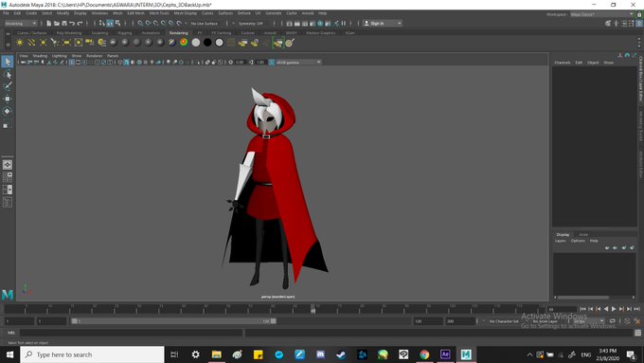644x363 pixels.
Task: Click the time range slider bar
Action: pyautogui.click(x=173, y=321)
